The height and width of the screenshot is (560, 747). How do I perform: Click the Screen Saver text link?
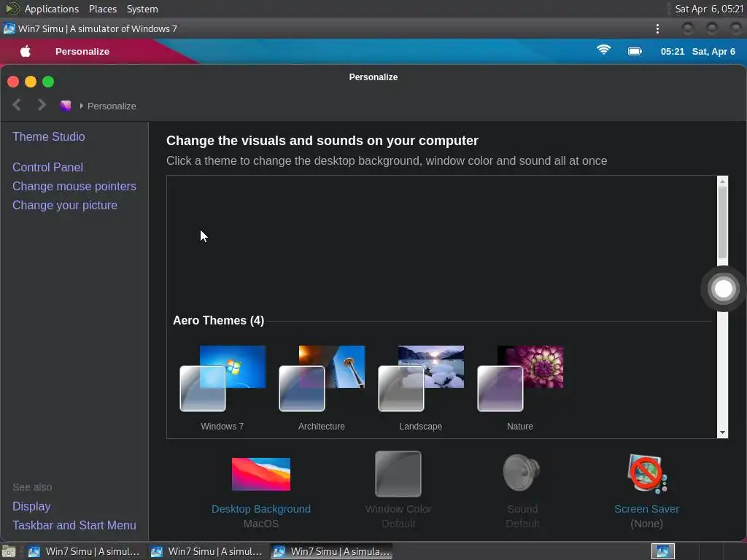647,509
